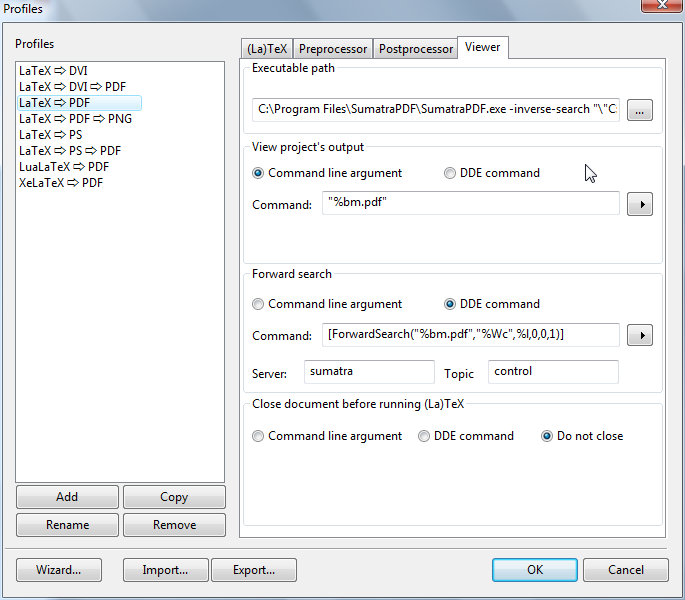Confirm settings with OK button
Screen dimensions: 685x600
click(535, 570)
